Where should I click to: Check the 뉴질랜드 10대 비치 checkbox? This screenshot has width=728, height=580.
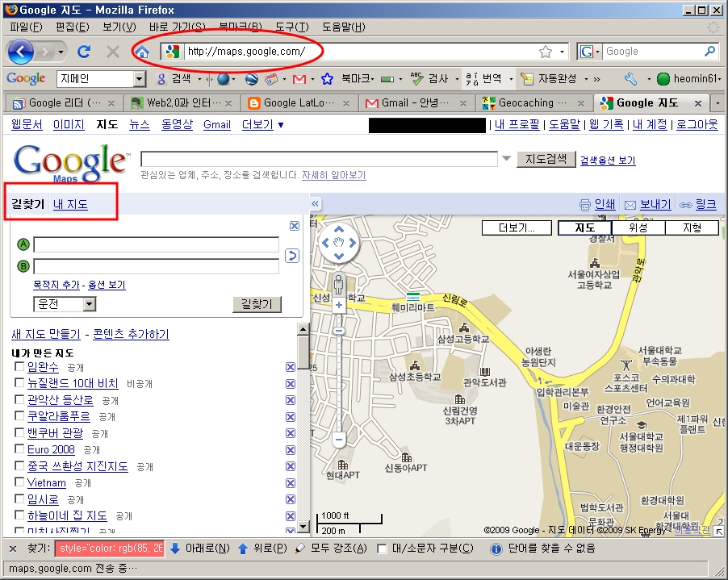click(x=19, y=383)
